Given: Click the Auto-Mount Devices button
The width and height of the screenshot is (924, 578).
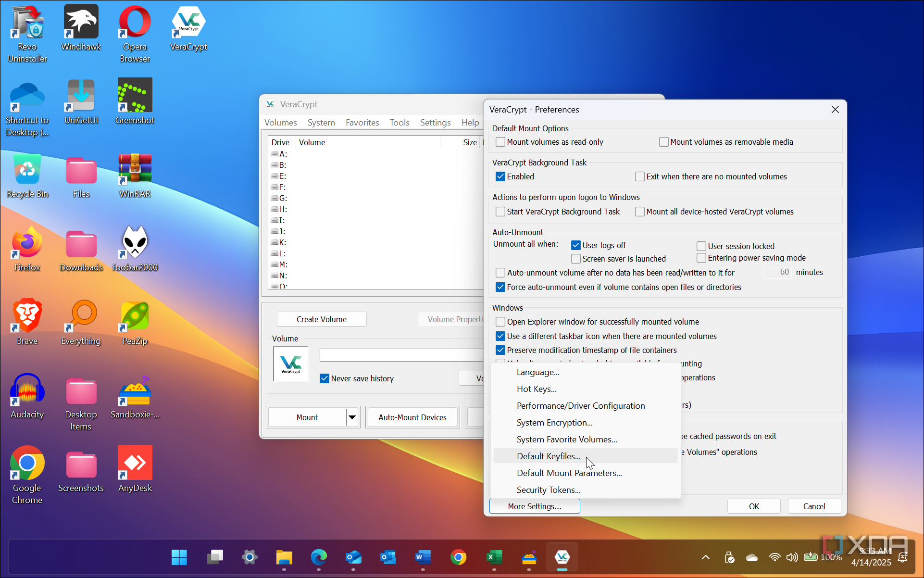Looking at the screenshot, I should click(412, 417).
